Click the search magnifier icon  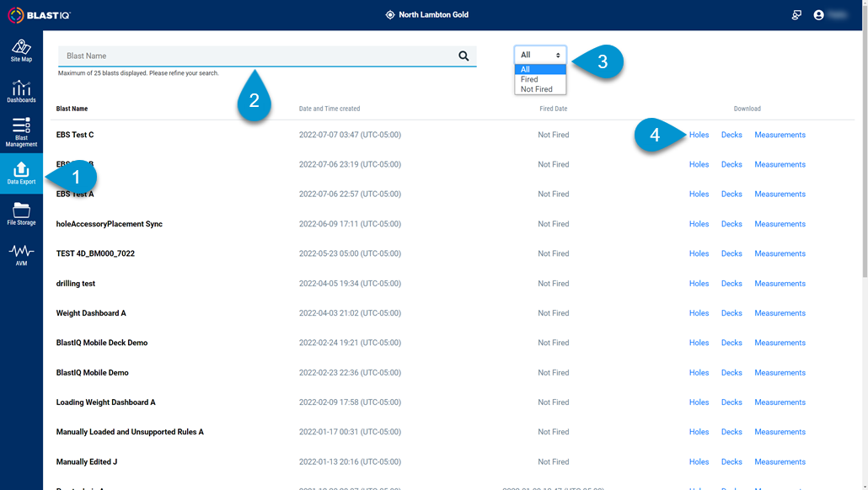(x=463, y=56)
